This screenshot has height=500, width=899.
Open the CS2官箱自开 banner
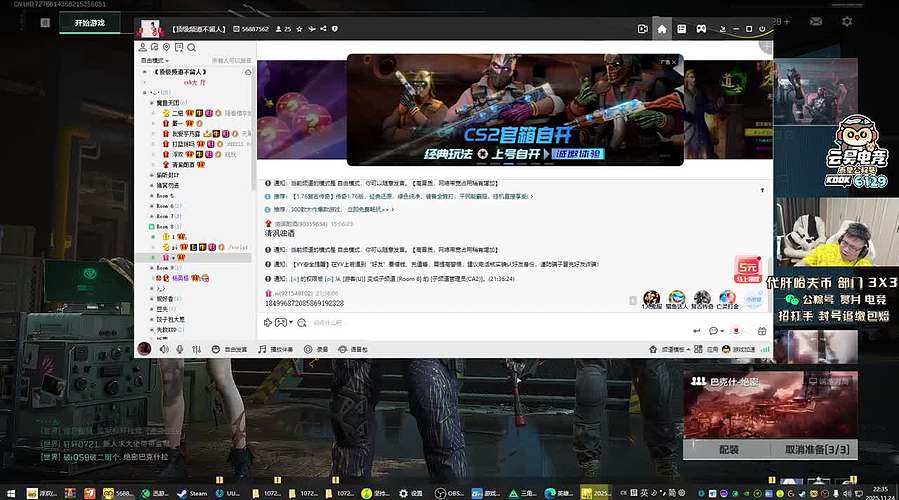pyautogui.click(x=515, y=110)
